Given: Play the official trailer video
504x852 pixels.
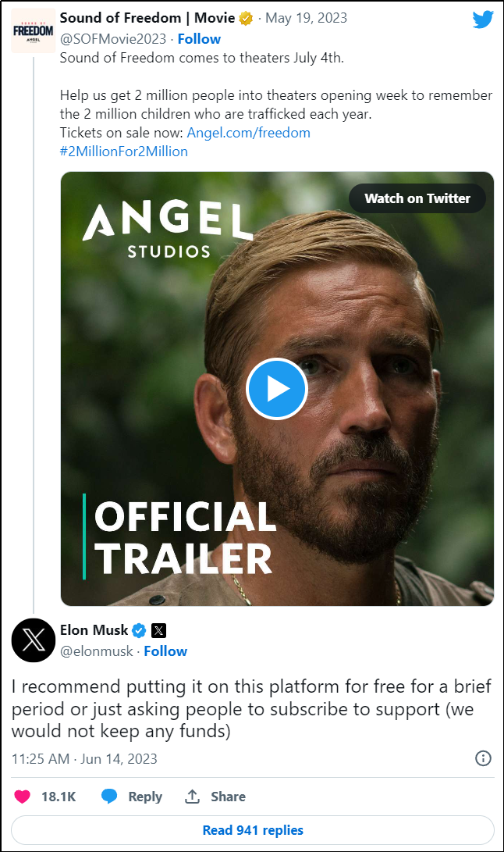Looking at the screenshot, I should tap(277, 388).
